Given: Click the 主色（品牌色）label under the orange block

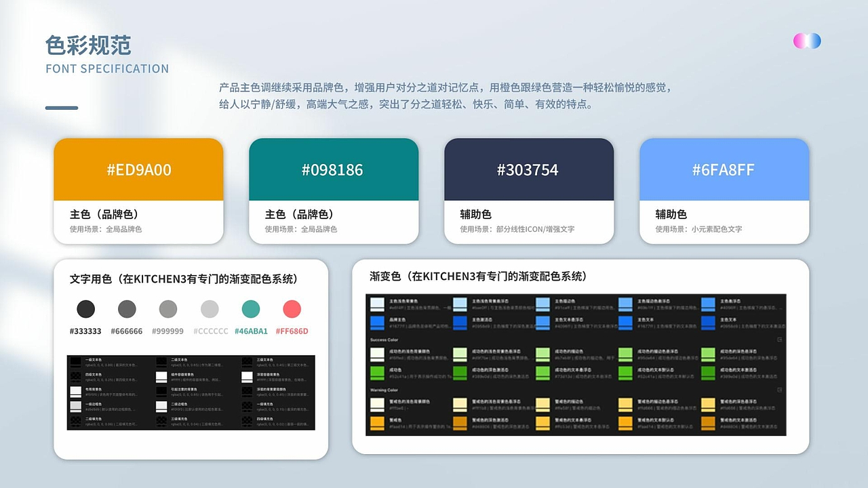Looking at the screenshot, I should coord(105,214).
